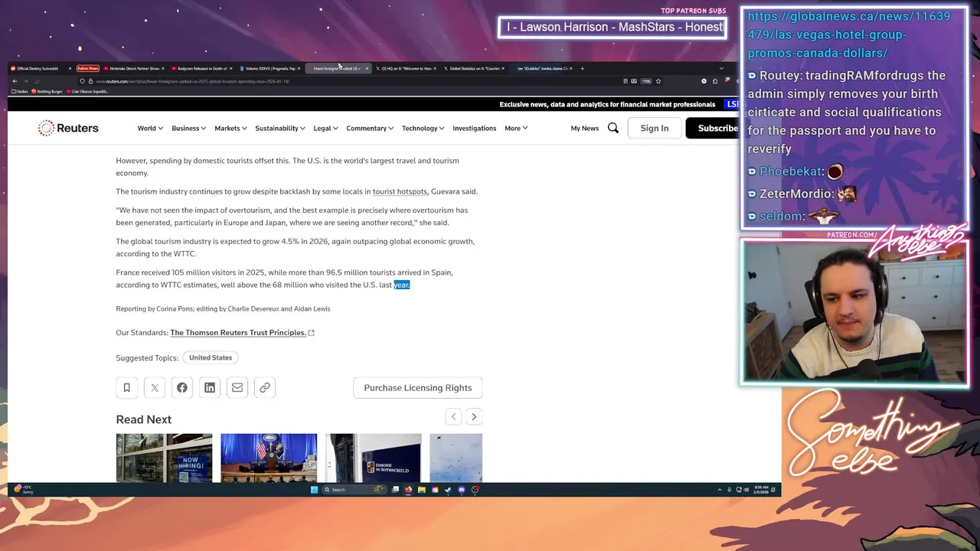Screen dimensions: 980x551
Task: Expand the Technology menu
Action: pos(423,129)
